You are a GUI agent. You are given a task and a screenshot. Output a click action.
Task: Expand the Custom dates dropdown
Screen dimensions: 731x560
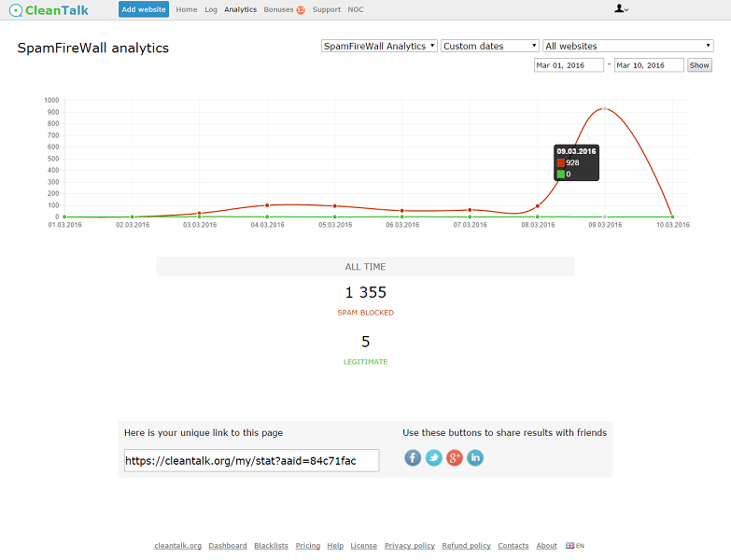click(x=490, y=46)
